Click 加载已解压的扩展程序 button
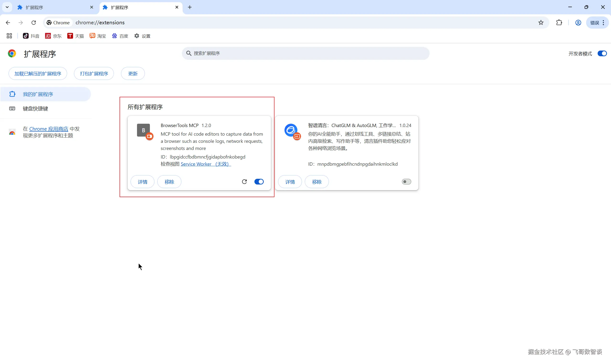 pos(38,74)
